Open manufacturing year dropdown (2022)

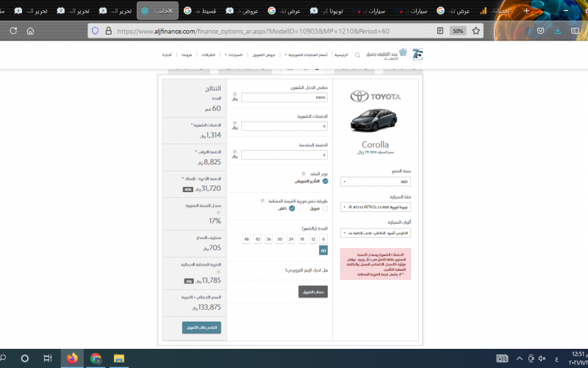point(376,181)
